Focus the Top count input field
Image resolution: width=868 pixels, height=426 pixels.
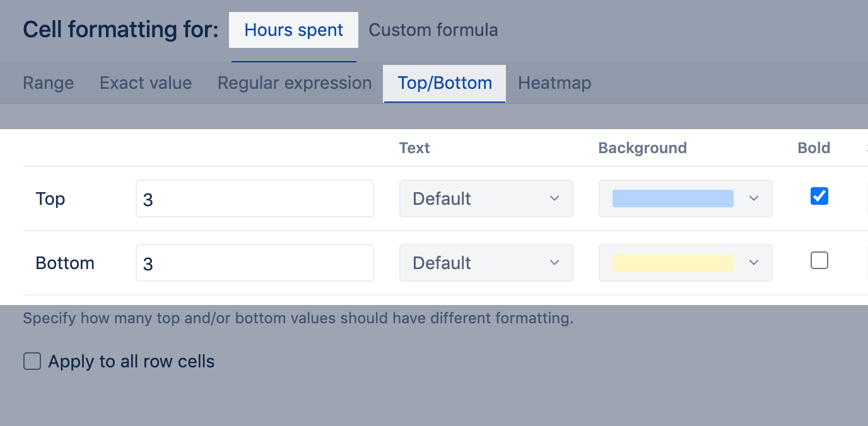click(255, 199)
